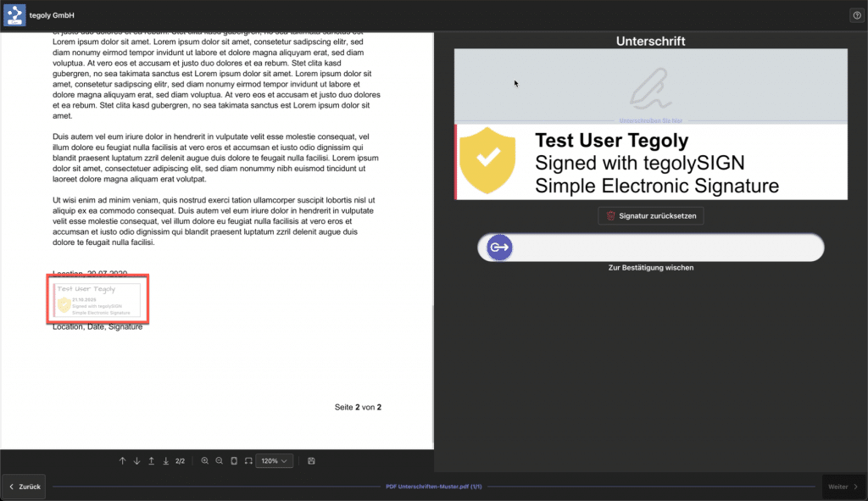
Task: Jump to first page of document
Action: (x=151, y=461)
